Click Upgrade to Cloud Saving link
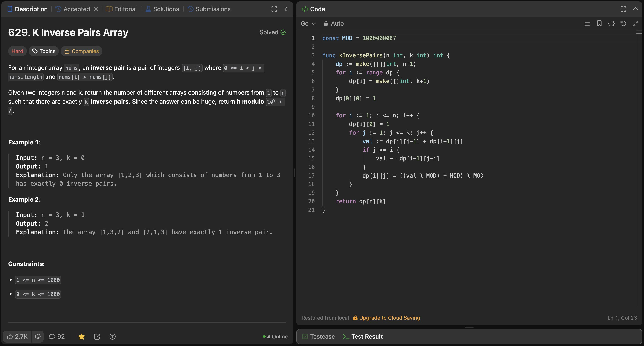Viewport: 644px width, 346px height. tap(386, 318)
